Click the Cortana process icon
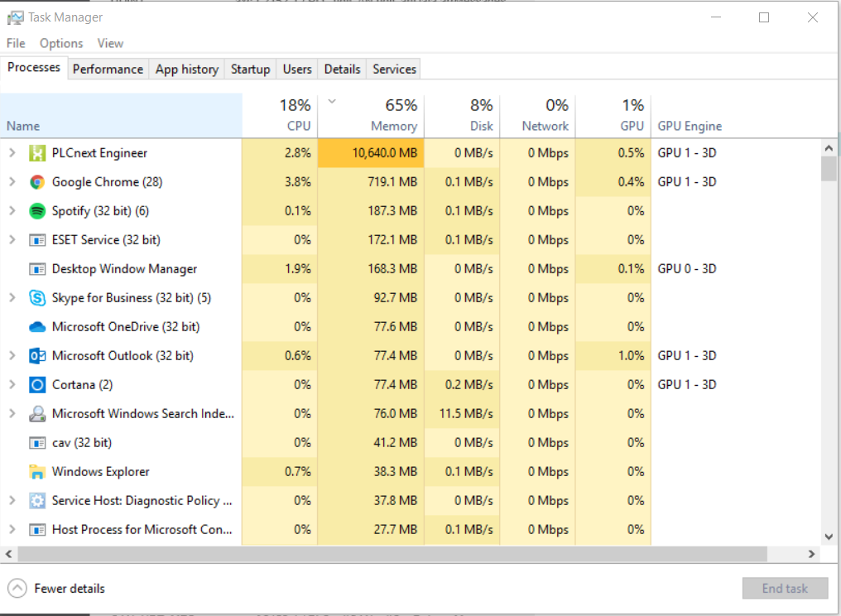The width and height of the screenshot is (841, 616). pyautogui.click(x=37, y=385)
